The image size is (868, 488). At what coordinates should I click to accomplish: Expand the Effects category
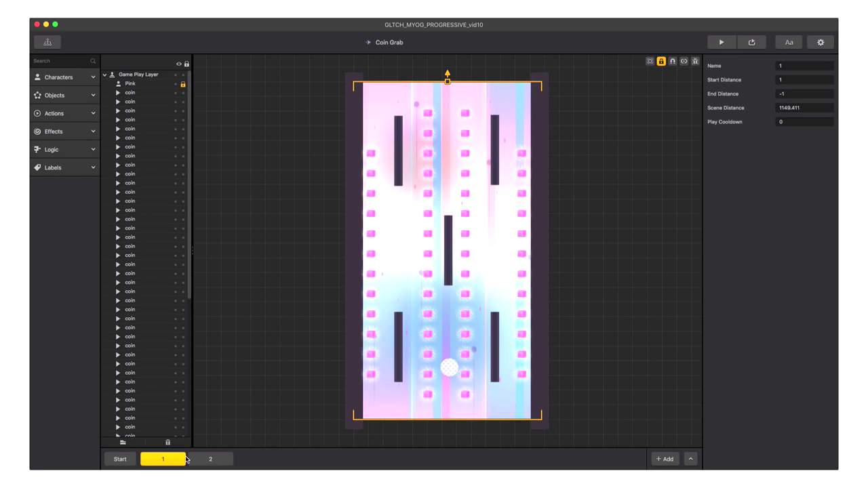[x=64, y=131]
